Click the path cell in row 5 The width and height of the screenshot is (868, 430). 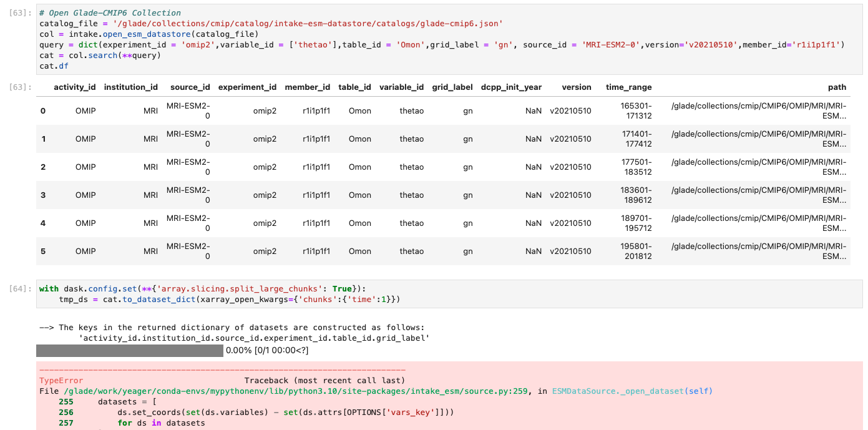point(759,251)
